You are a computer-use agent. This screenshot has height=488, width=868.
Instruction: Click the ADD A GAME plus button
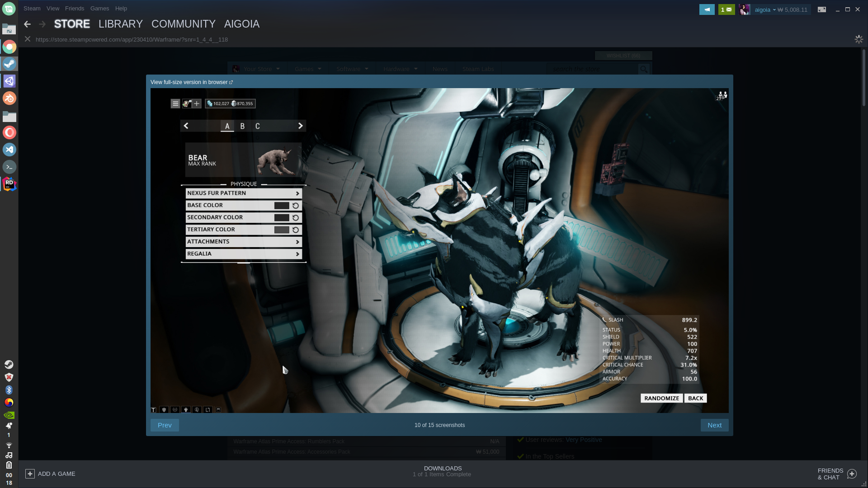pyautogui.click(x=30, y=474)
